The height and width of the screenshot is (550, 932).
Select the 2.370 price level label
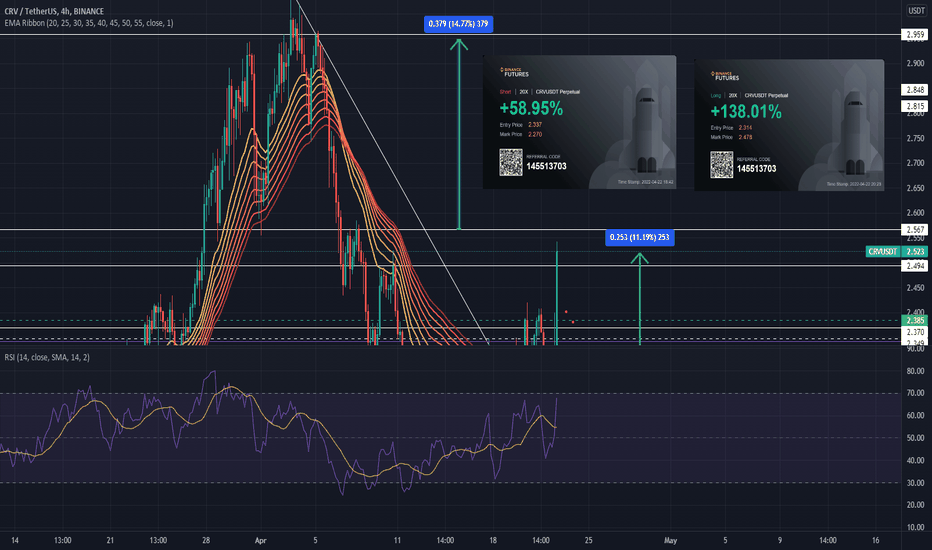(915, 332)
